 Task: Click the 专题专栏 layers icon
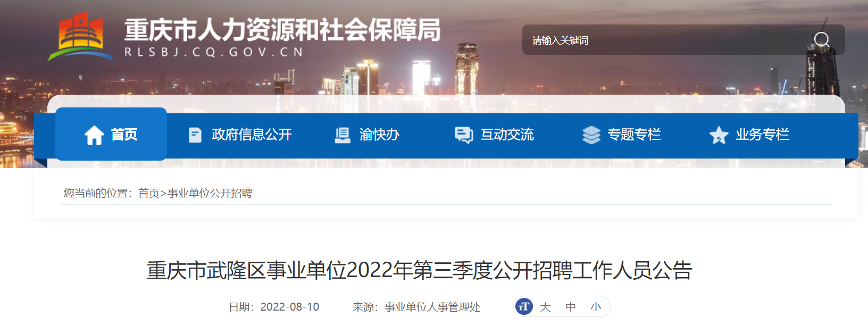591,135
